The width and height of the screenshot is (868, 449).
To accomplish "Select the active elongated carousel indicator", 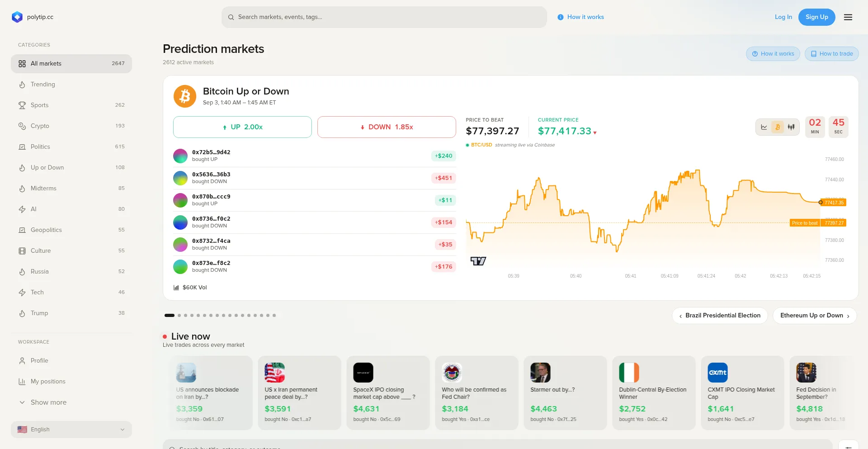I will [170, 316].
